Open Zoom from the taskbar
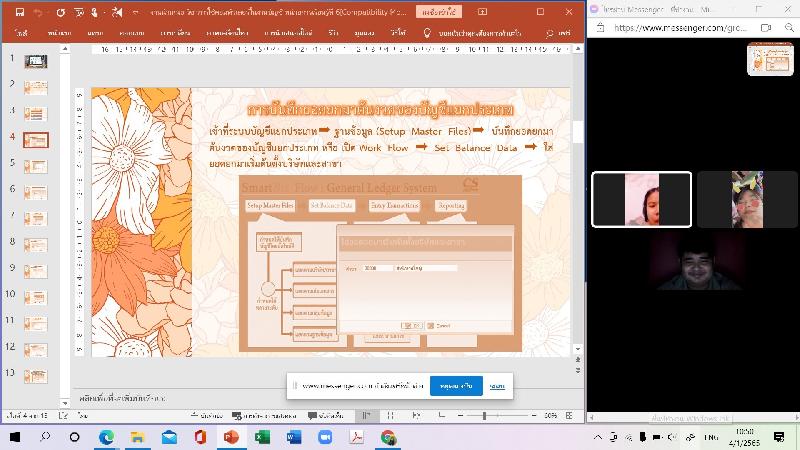800x450 pixels. pyautogui.click(x=324, y=437)
